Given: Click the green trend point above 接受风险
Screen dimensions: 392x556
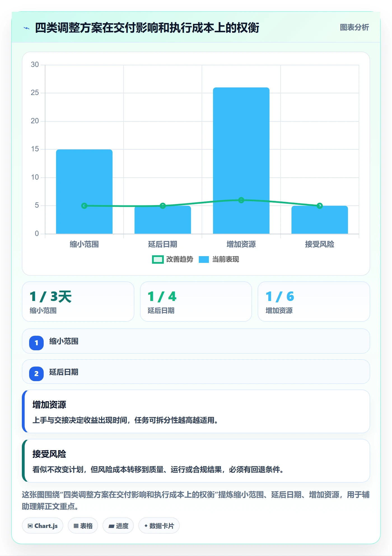Looking at the screenshot, I should pos(319,206).
